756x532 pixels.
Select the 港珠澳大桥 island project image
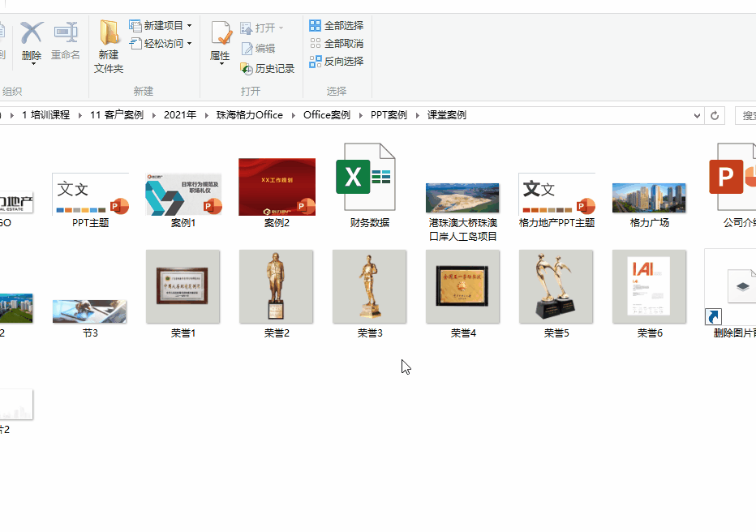coord(463,212)
